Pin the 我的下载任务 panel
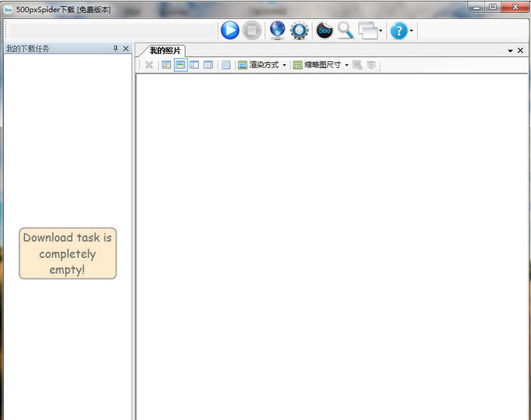 coord(115,48)
